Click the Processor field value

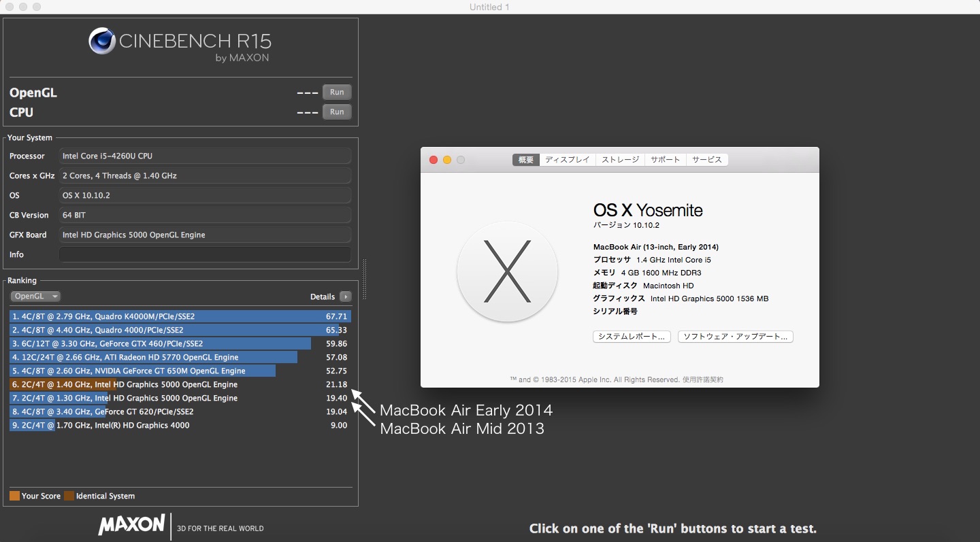pos(205,156)
